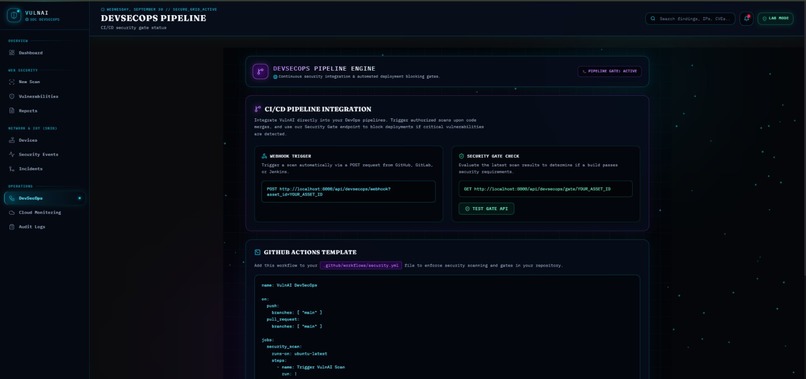806x379 pixels.
Task: Open Reports from the sidebar
Action: click(x=45, y=111)
